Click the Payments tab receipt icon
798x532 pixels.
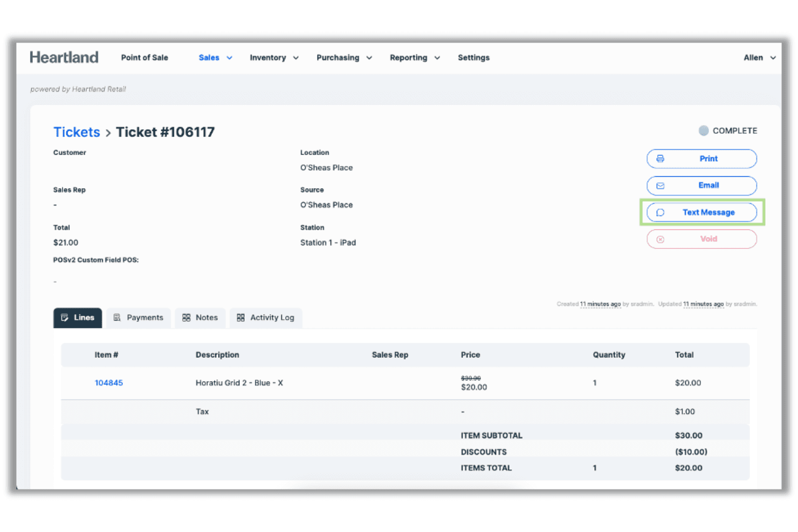[117, 318]
